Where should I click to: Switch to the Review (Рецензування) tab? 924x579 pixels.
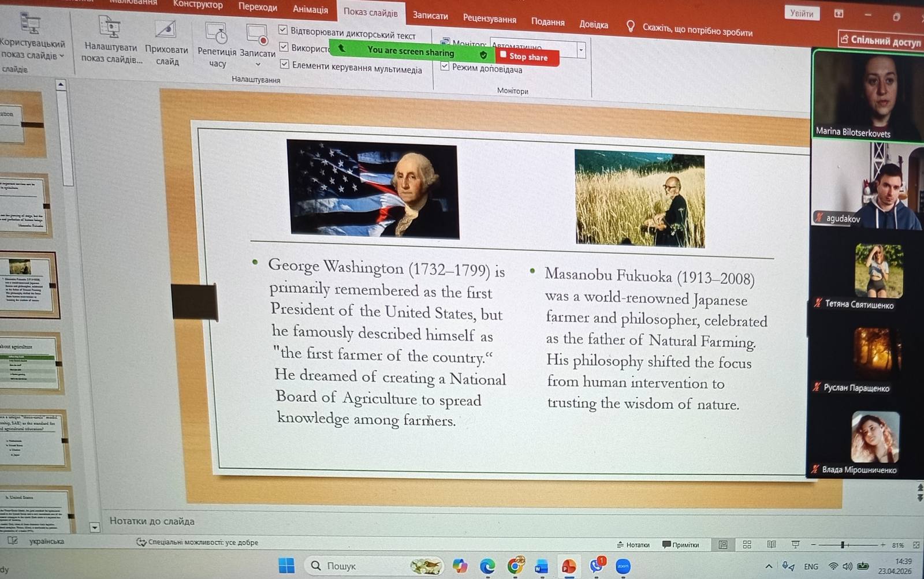point(489,18)
